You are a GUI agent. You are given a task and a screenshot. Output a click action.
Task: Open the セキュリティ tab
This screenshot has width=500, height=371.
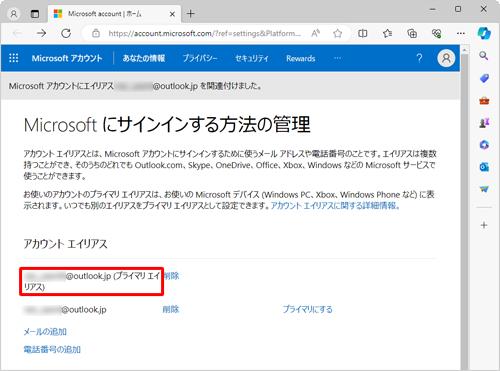tap(252, 58)
